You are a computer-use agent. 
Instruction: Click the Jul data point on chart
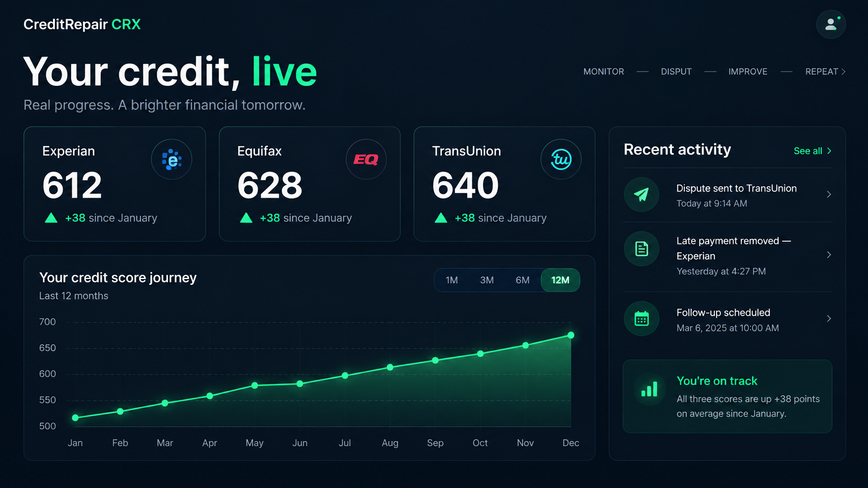(345, 376)
